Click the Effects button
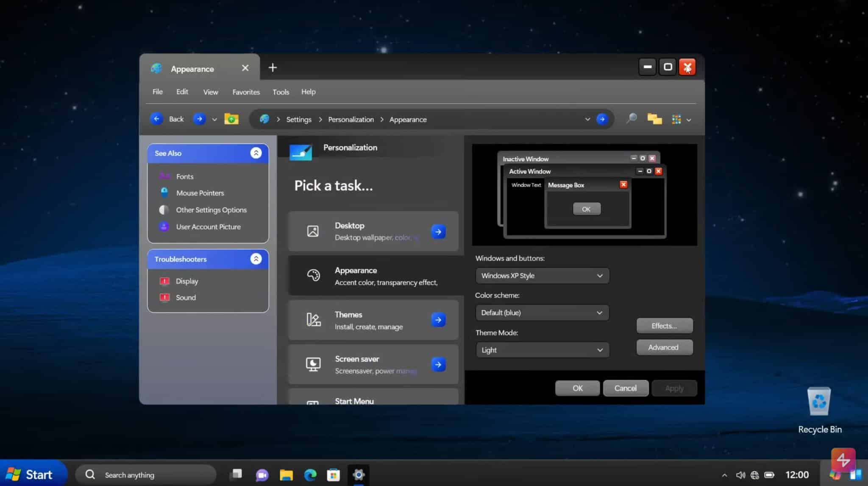 click(664, 325)
